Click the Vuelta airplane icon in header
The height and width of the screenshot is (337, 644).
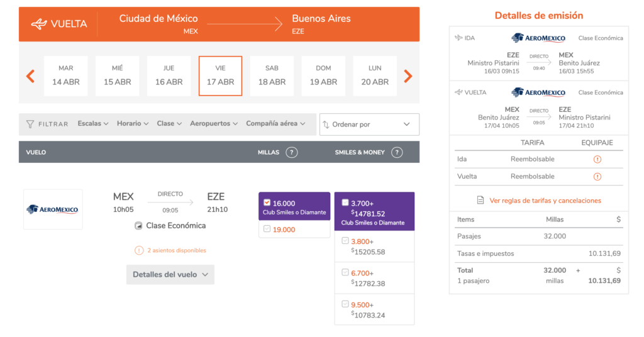(x=38, y=24)
